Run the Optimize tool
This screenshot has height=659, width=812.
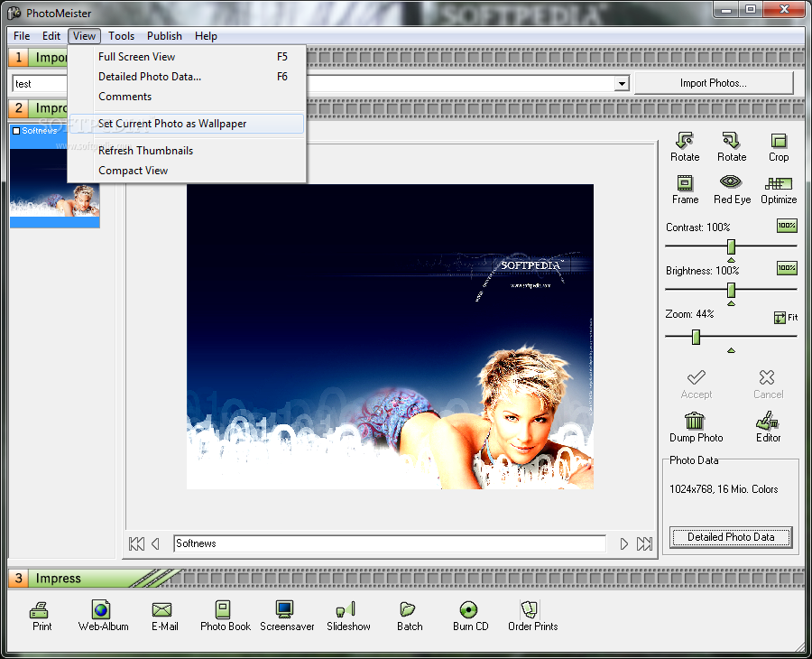coord(779,183)
